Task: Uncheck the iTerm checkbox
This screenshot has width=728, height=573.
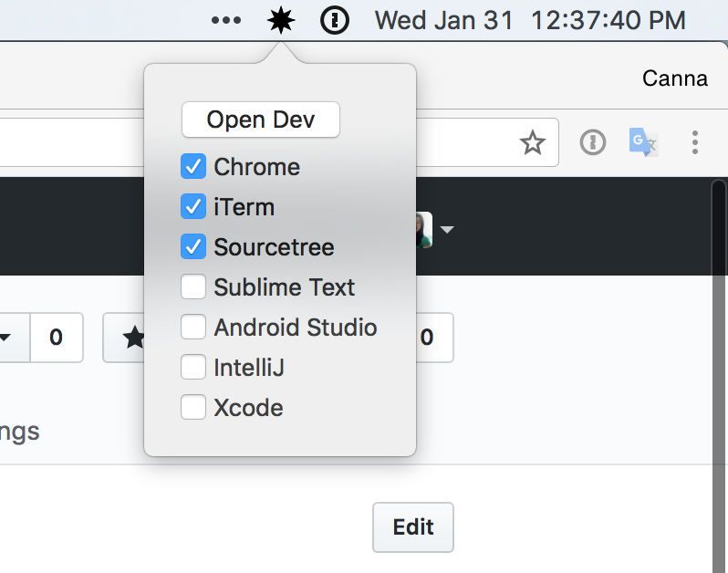Action: [x=193, y=207]
